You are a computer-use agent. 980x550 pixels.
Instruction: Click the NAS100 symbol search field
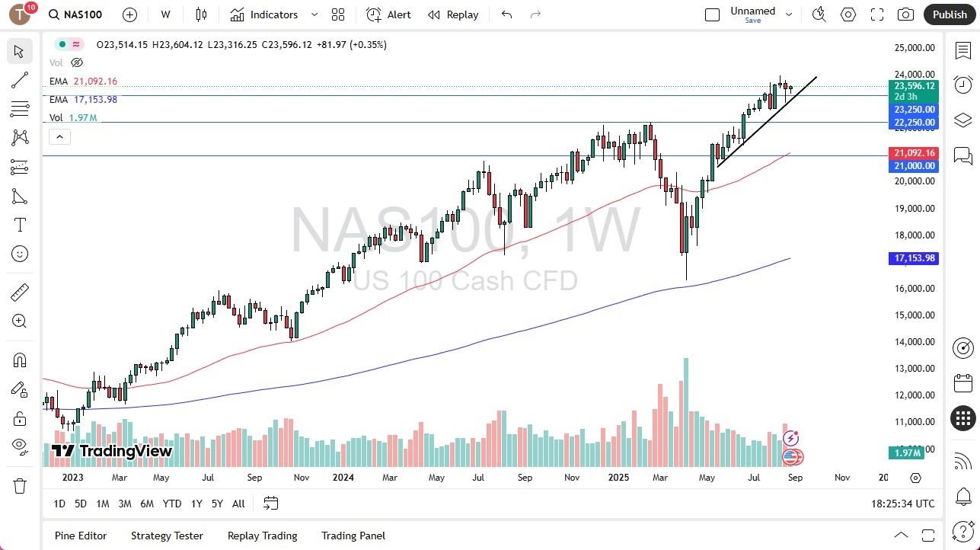(x=75, y=14)
